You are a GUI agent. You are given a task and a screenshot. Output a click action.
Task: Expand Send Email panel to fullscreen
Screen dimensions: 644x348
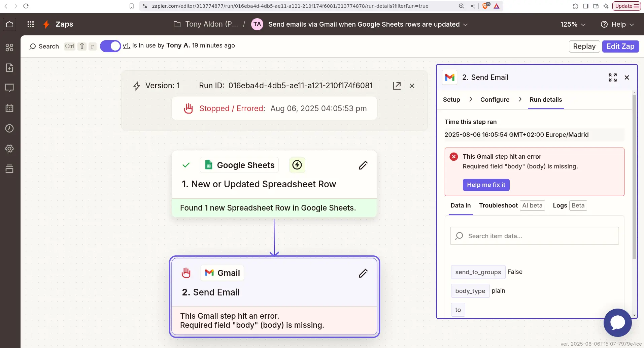point(613,77)
